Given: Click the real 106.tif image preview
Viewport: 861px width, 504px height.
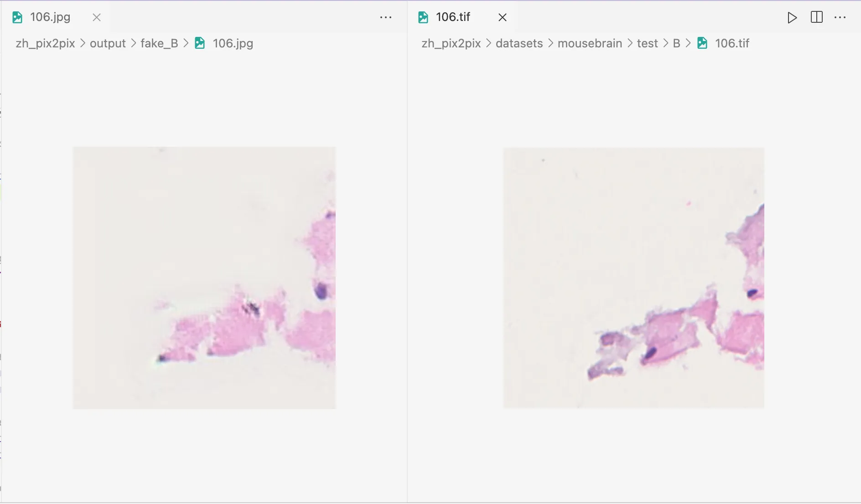Looking at the screenshot, I should 633,278.
